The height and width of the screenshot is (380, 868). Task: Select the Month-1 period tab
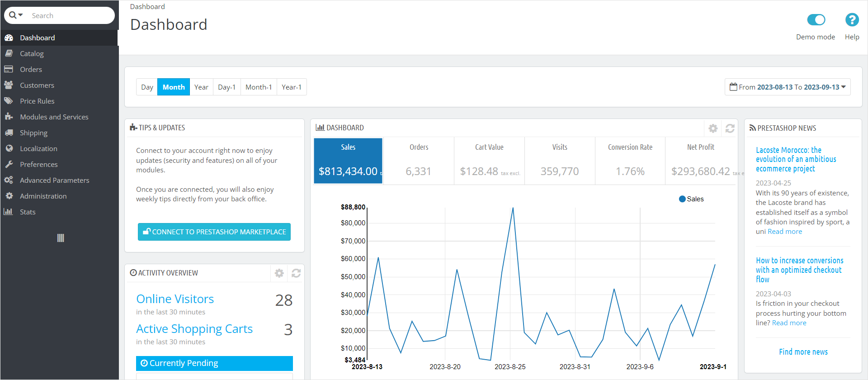point(259,87)
